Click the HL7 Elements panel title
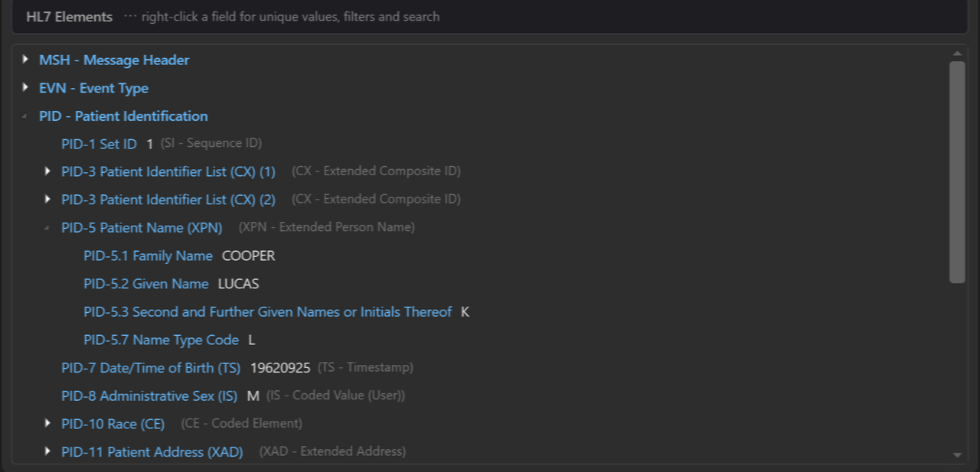The image size is (980, 472). 70,17
